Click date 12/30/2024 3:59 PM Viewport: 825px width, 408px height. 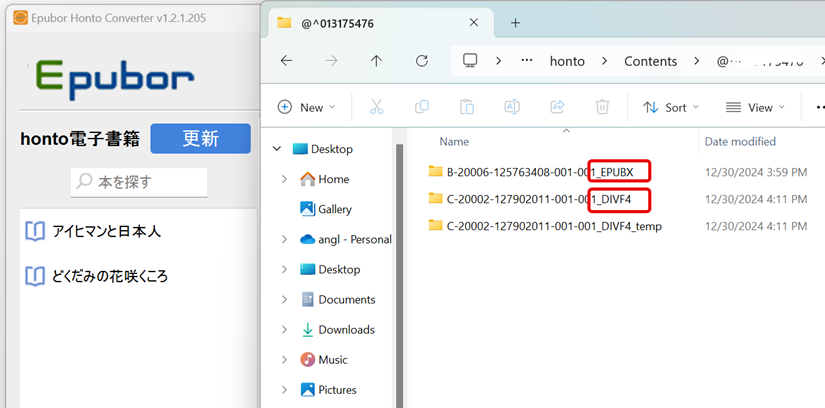click(x=756, y=172)
